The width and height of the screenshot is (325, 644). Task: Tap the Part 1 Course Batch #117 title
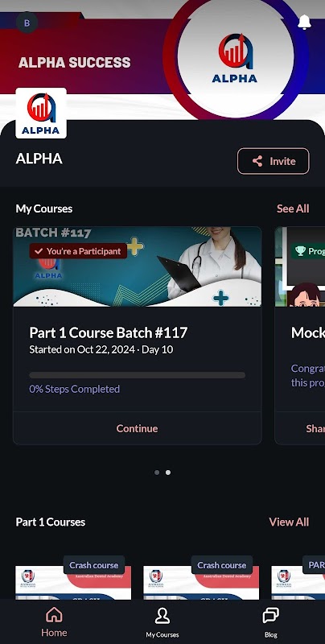coord(109,332)
